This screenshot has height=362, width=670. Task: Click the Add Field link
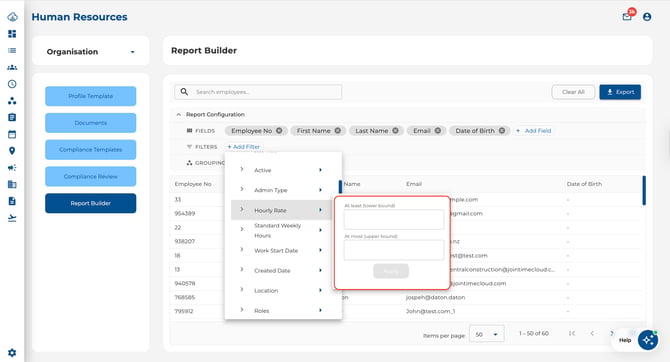pyautogui.click(x=534, y=131)
